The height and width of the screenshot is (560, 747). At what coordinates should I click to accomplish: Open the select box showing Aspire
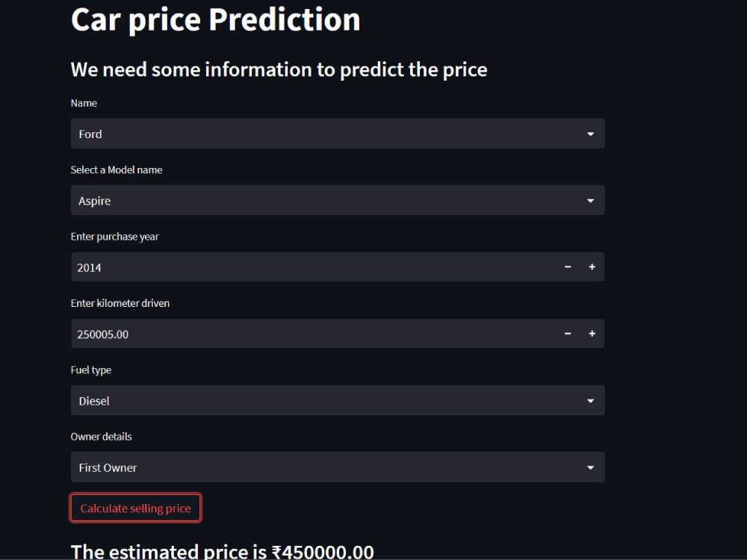[338, 200]
